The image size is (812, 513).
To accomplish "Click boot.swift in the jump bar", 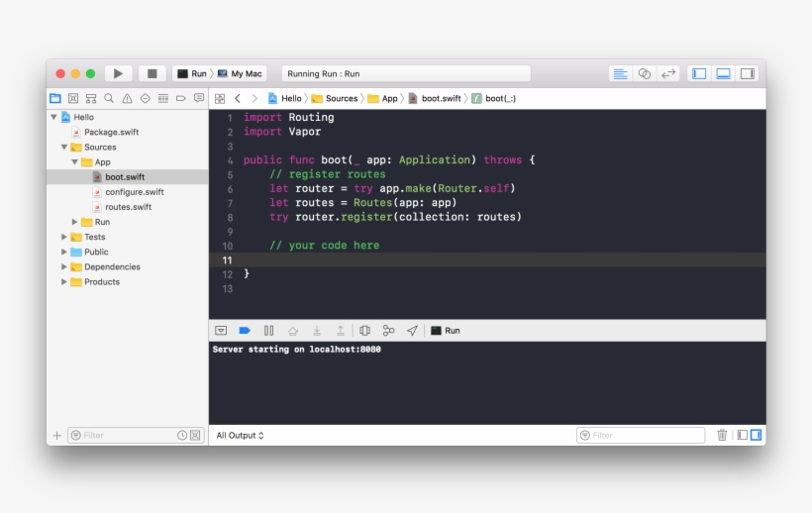I will pos(435,98).
